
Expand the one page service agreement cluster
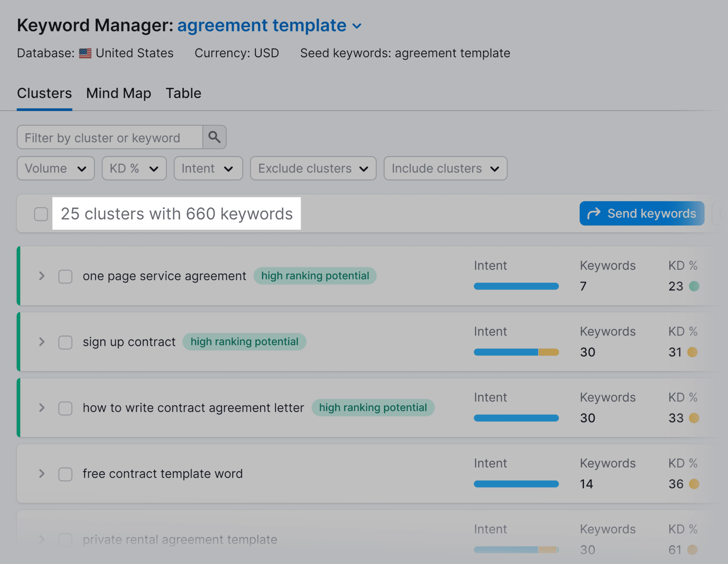(x=41, y=276)
